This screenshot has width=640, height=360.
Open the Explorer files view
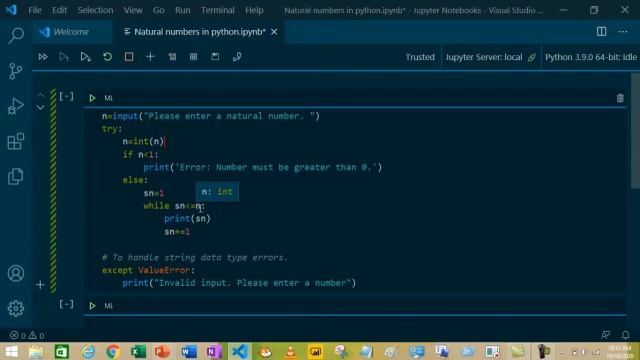[16, 177]
